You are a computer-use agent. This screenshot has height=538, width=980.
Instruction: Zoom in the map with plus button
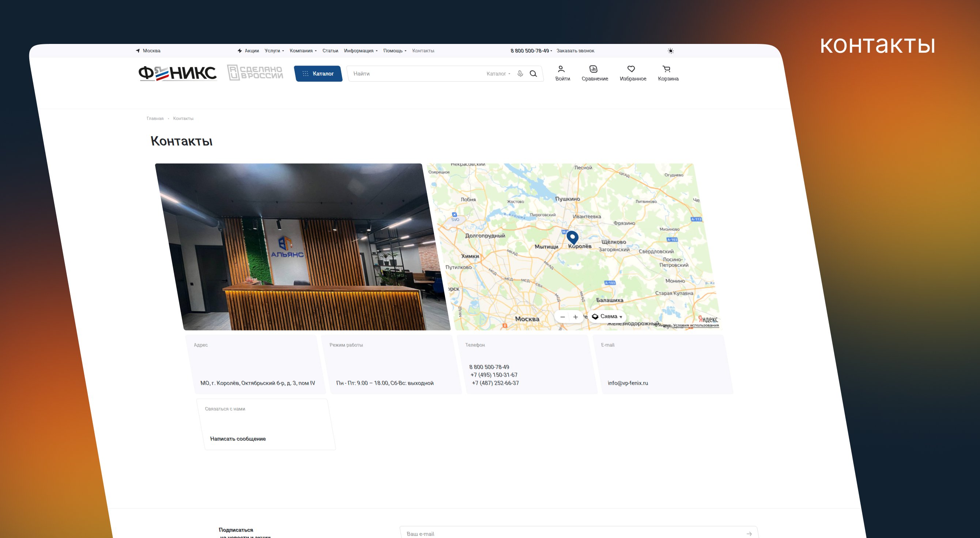[x=576, y=317]
